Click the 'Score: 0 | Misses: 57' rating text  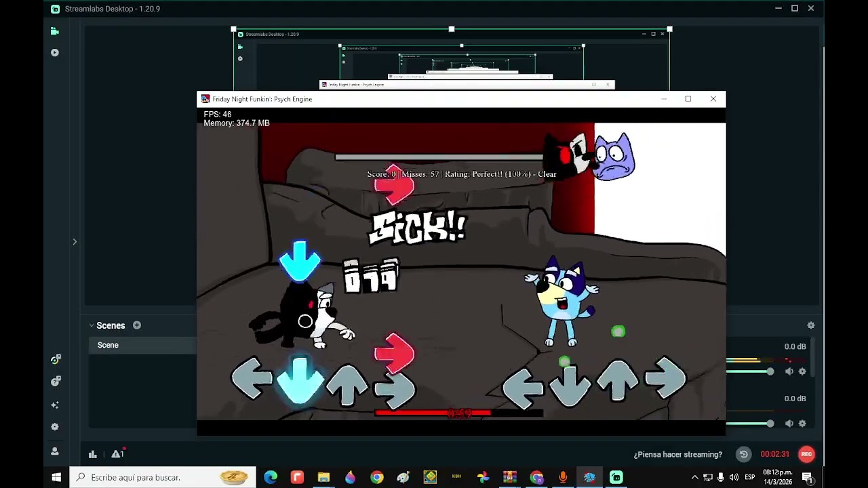(462, 174)
